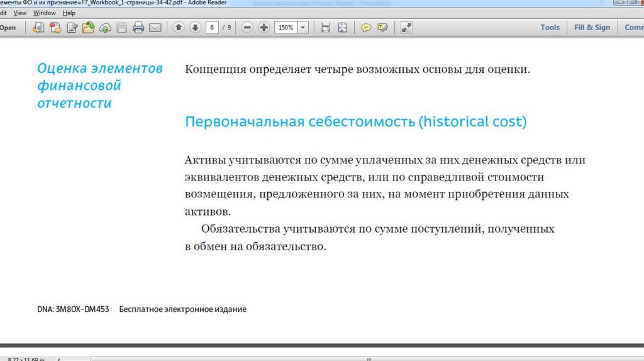Click the page number input field

pos(213,28)
